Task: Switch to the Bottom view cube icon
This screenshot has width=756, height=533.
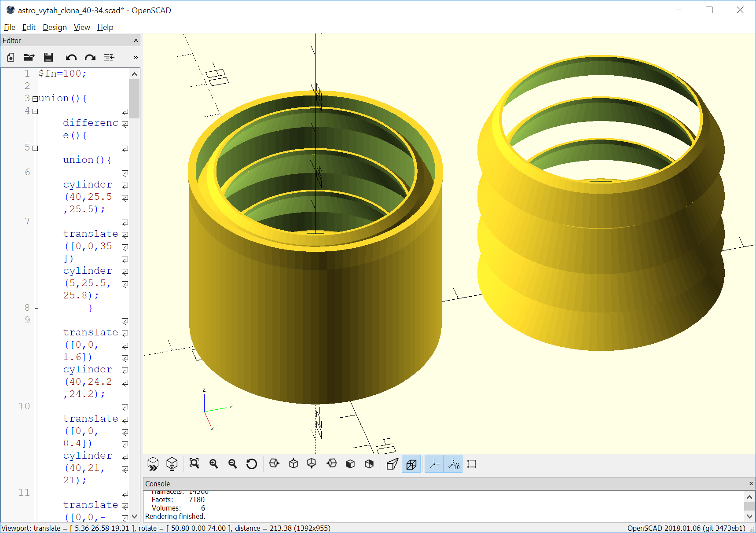Action: click(312, 463)
